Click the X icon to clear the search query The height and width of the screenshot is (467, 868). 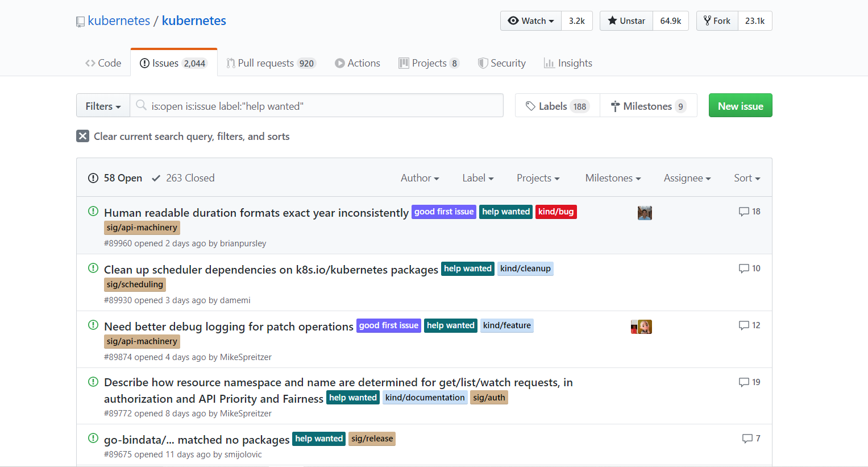pos(83,136)
